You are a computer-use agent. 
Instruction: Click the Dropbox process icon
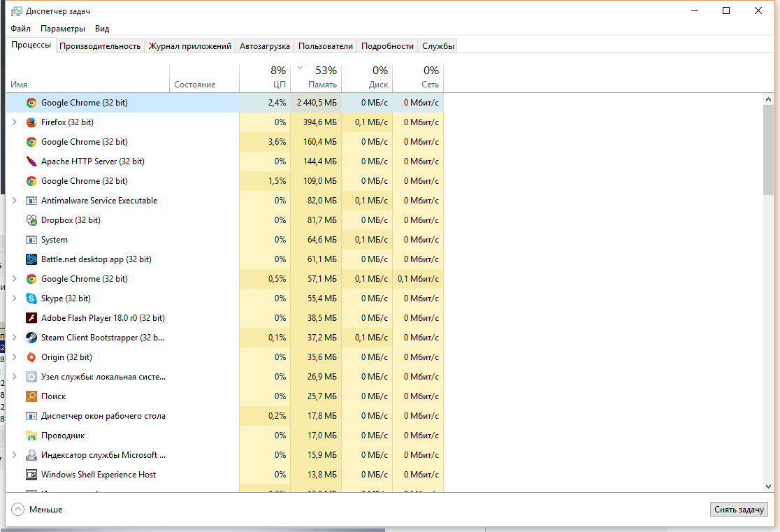click(31, 220)
